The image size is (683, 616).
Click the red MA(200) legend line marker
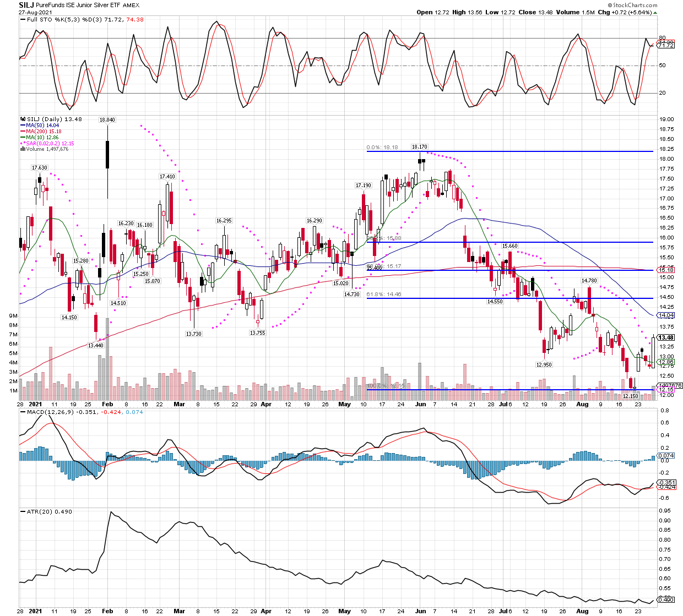coord(23,132)
